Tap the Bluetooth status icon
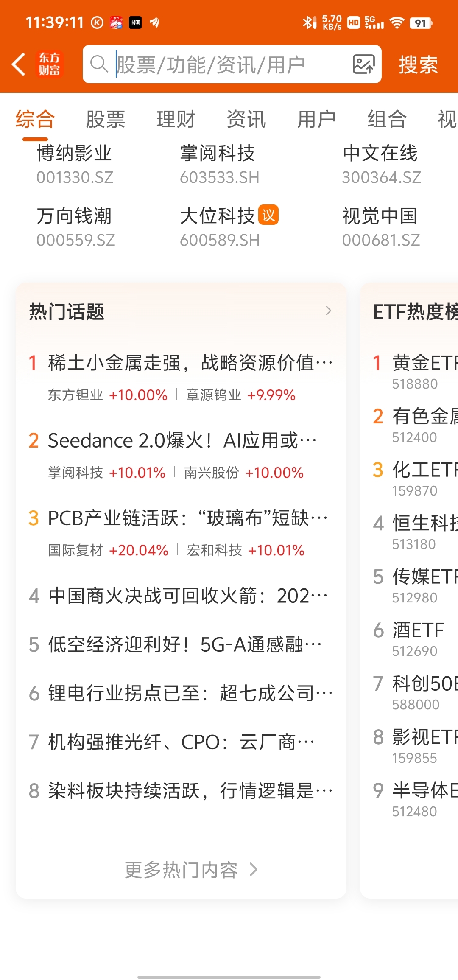The height and width of the screenshot is (980, 458). coord(309,22)
